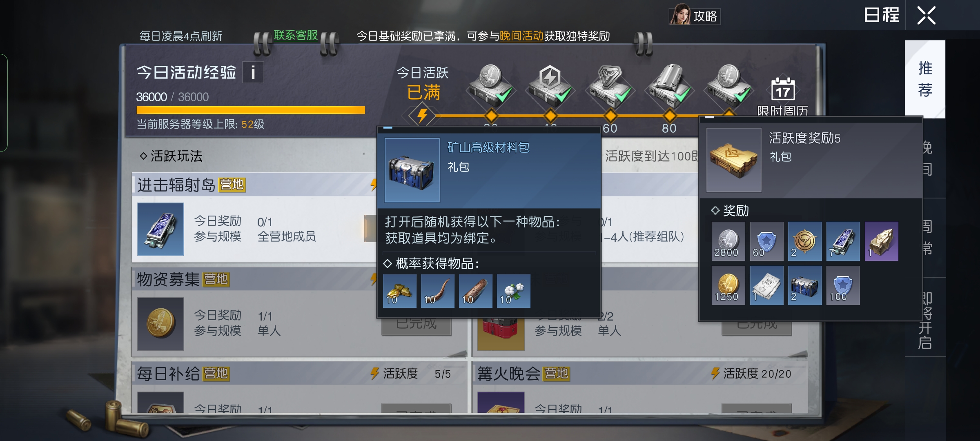980x441 pixels.
Task: Follow the 晚间活动 link
Action: pyautogui.click(x=521, y=36)
